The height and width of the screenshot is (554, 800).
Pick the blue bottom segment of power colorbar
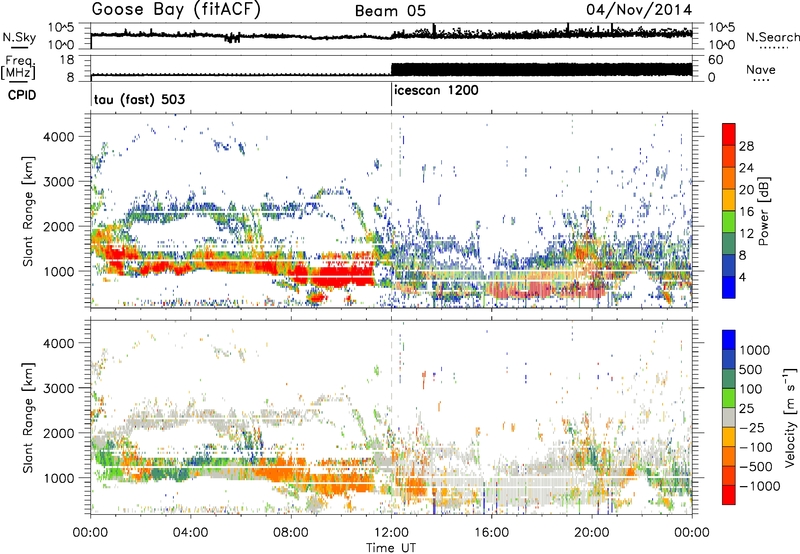[729, 288]
